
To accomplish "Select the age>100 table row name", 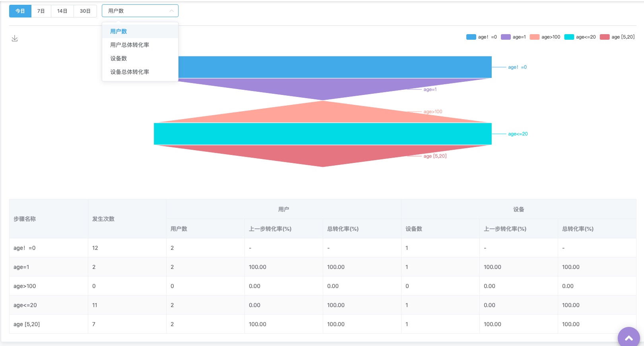I will 25,286.
